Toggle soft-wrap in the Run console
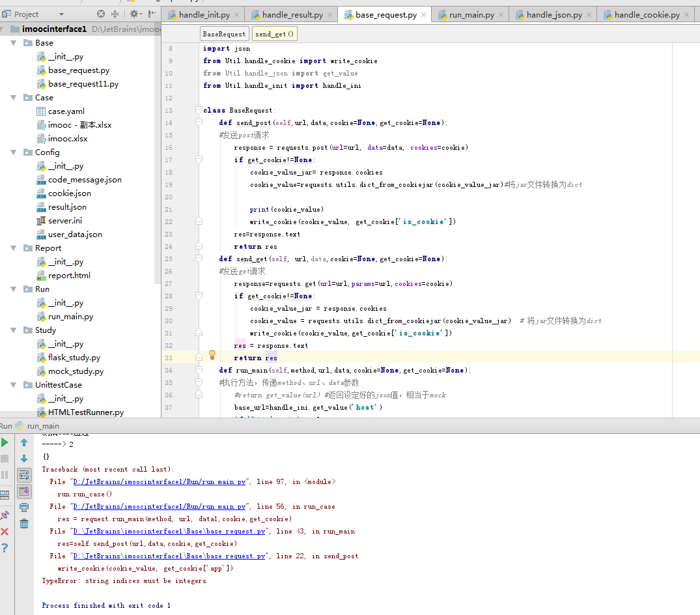The width and height of the screenshot is (700, 615). [24, 475]
